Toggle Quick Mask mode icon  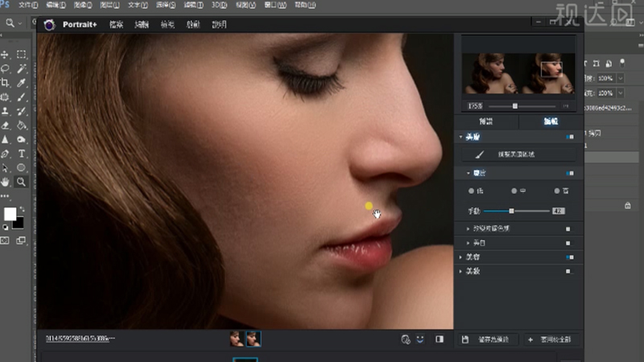tap(5, 241)
